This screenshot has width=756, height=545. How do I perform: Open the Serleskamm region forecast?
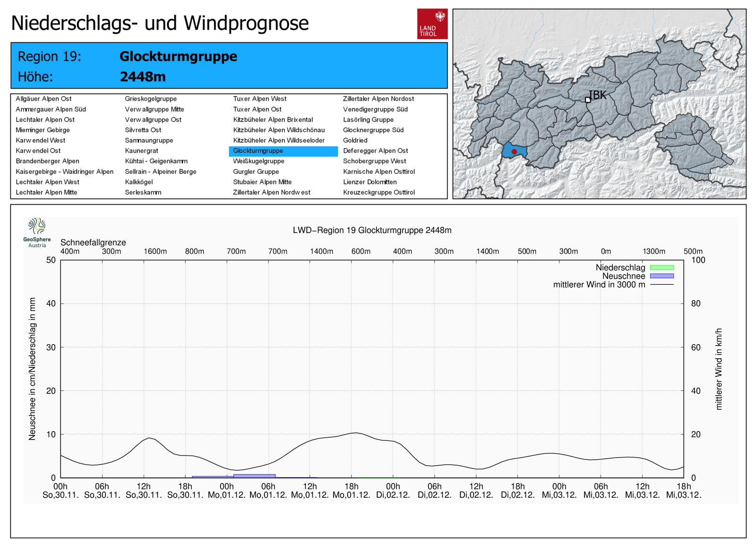(143, 192)
